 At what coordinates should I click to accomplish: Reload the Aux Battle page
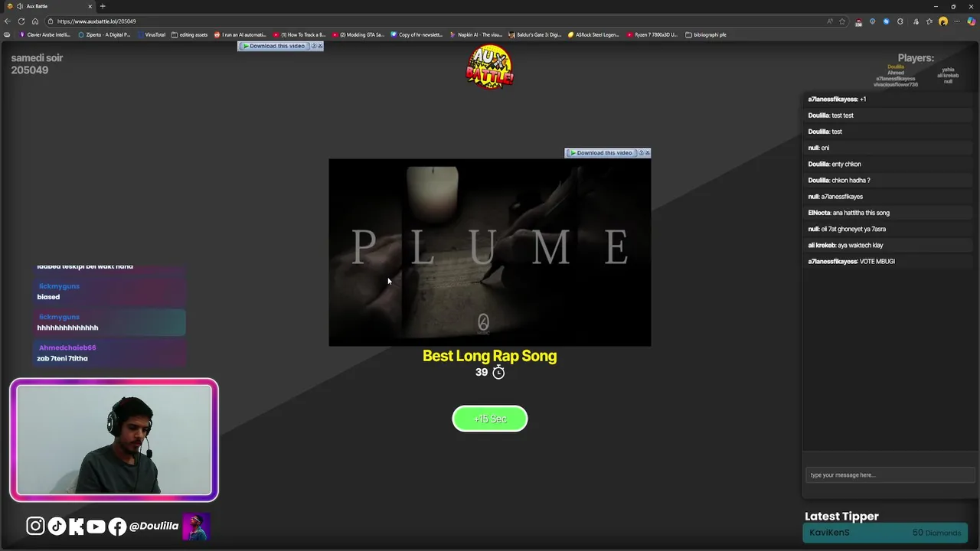(x=21, y=21)
